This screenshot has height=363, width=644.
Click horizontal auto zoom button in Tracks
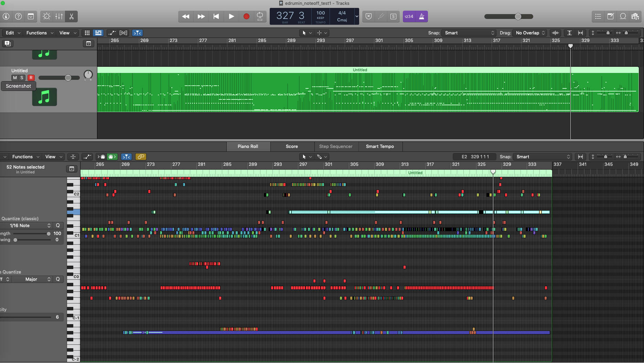tap(580, 33)
